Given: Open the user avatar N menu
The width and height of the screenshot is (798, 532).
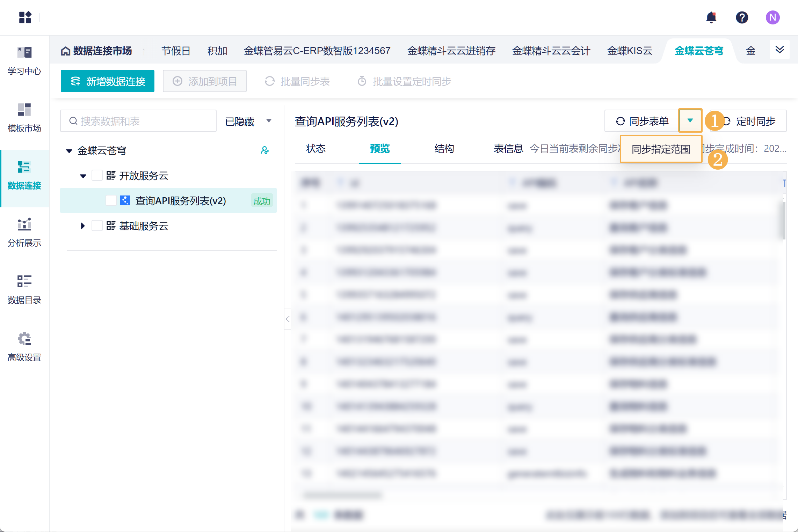Looking at the screenshot, I should [x=772, y=17].
